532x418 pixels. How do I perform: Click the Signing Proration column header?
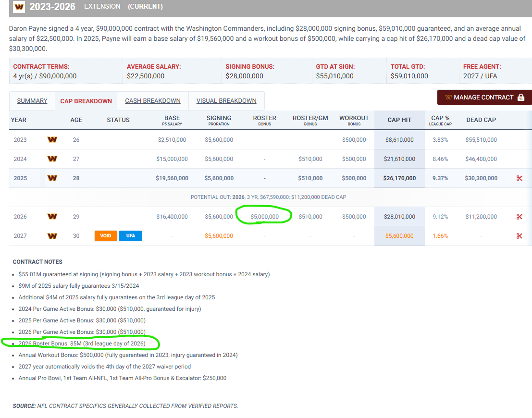[219, 120]
